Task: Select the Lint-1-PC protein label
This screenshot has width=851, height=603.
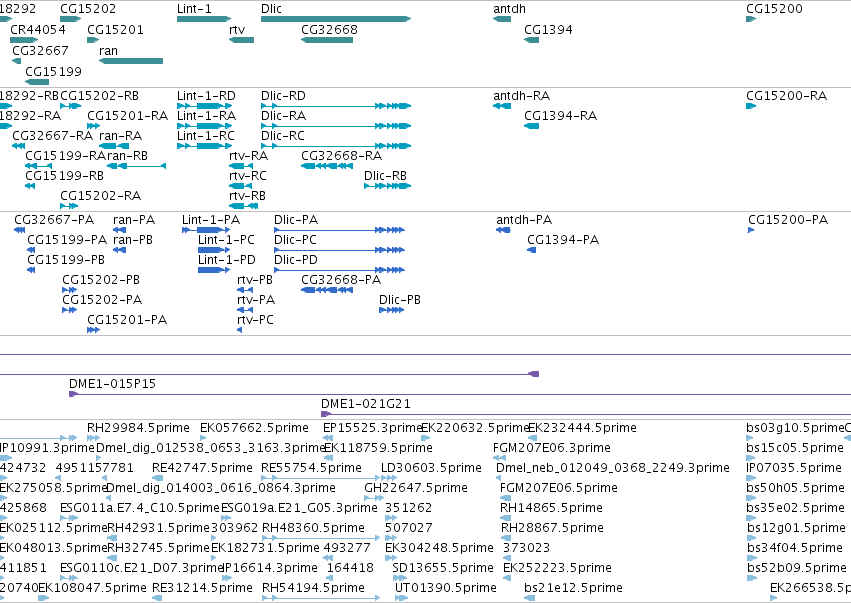Action: coord(226,240)
